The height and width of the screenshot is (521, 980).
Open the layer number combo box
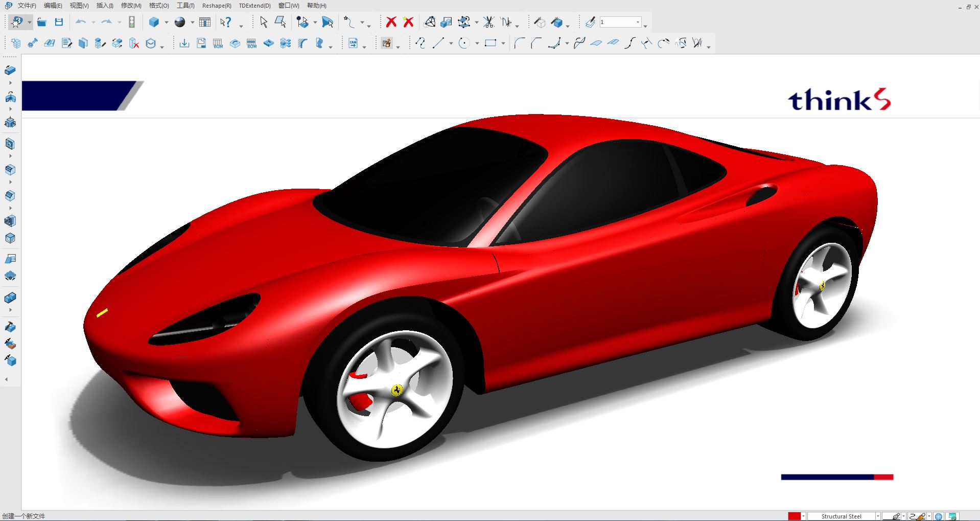pos(638,22)
